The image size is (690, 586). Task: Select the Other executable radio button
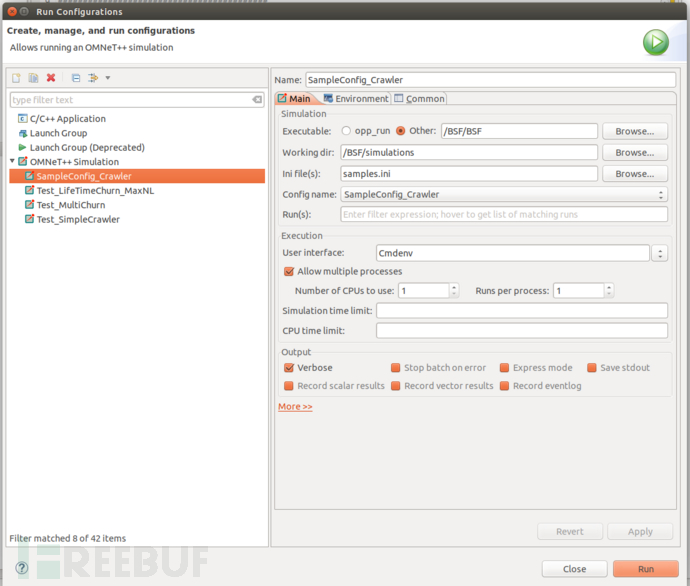(x=400, y=131)
